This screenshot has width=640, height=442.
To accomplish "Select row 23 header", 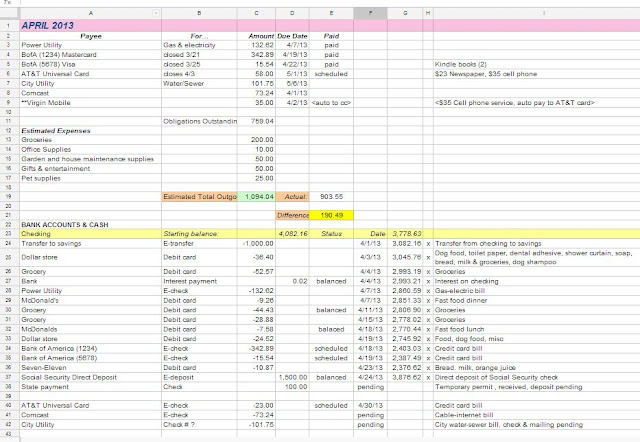I will [8, 234].
